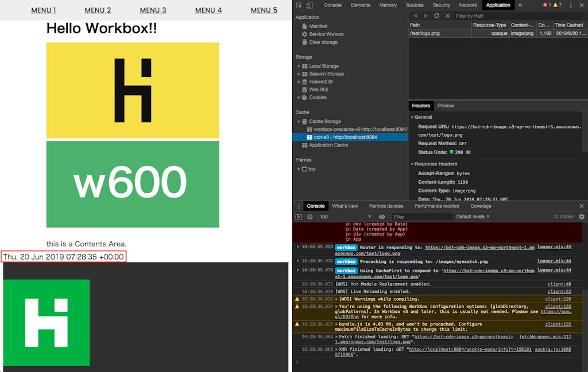
Task: Go to the next cache page arrow
Action: (x=425, y=15)
